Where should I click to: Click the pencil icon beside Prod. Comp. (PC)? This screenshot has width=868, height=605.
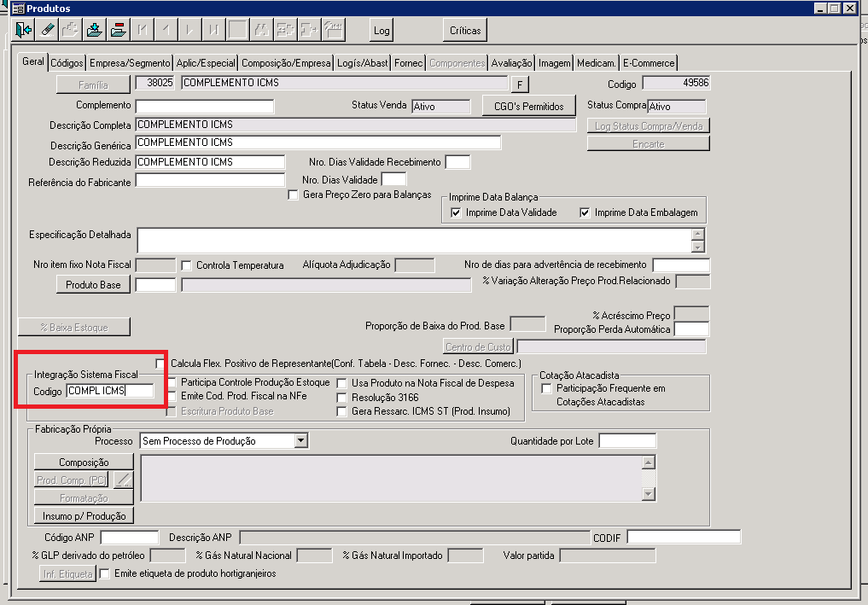click(124, 480)
